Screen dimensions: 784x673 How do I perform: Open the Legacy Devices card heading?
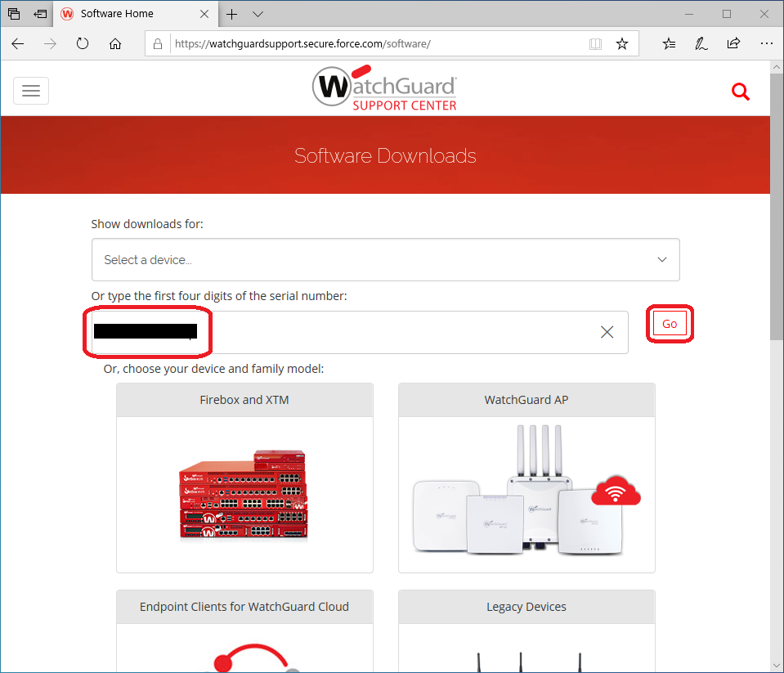pyautogui.click(x=526, y=607)
